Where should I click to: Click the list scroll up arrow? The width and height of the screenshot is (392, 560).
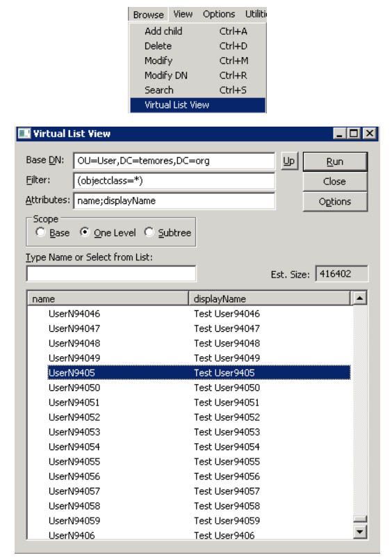[359, 298]
